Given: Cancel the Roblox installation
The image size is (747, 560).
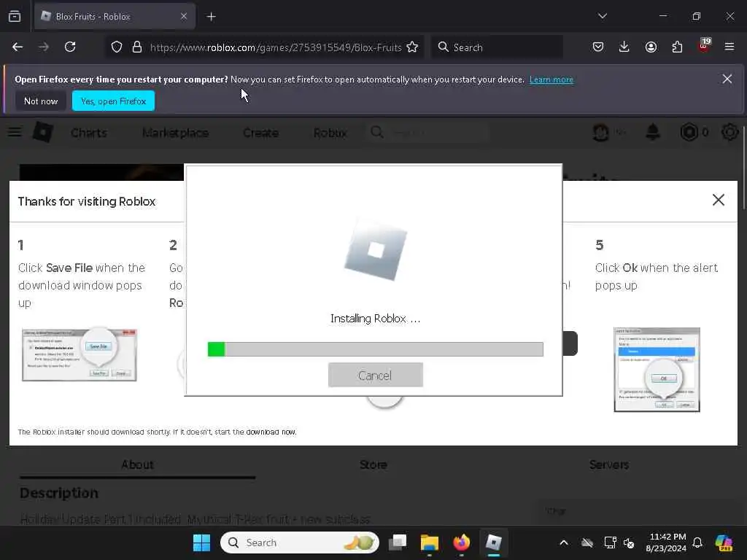Looking at the screenshot, I should [x=376, y=376].
